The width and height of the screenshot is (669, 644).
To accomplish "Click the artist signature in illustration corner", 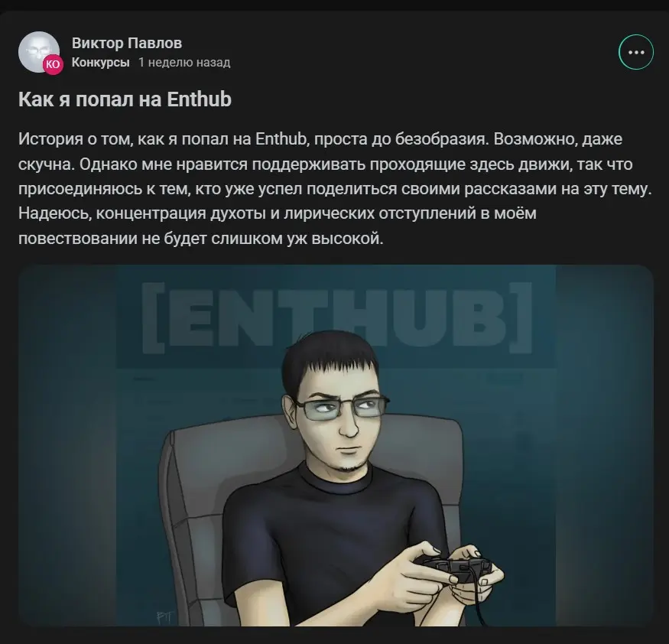I will click(x=164, y=617).
